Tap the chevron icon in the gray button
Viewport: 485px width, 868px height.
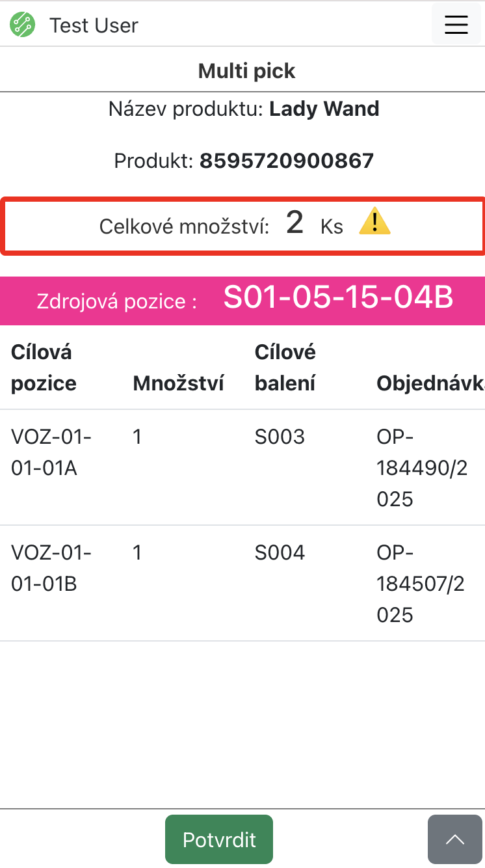pyautogui.click(x=455, y=839)
